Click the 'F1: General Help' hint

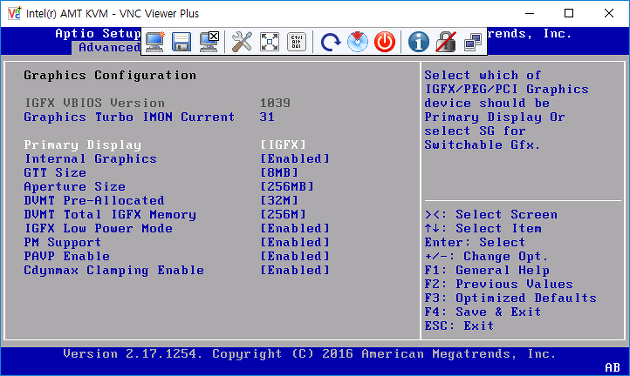click(487, 270)
